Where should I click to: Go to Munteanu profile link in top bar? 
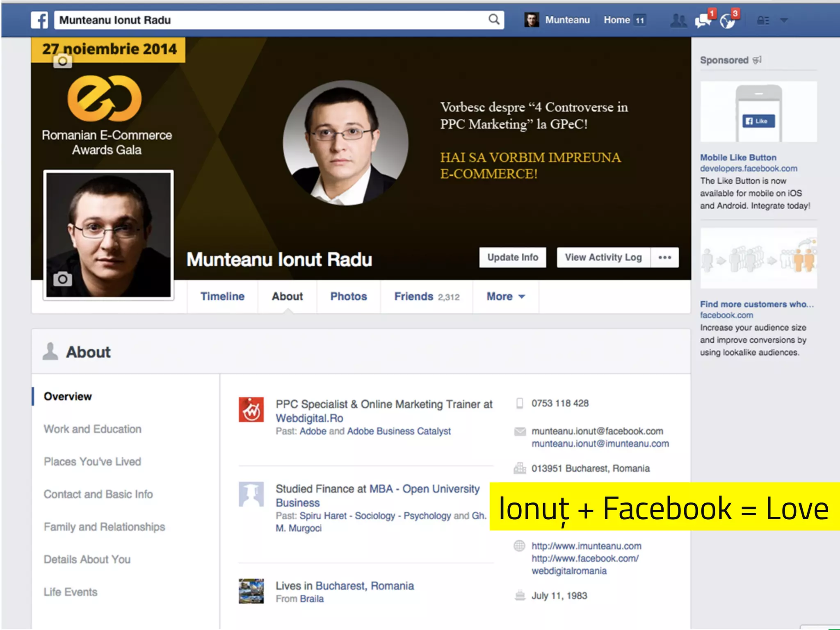point(567,20)
